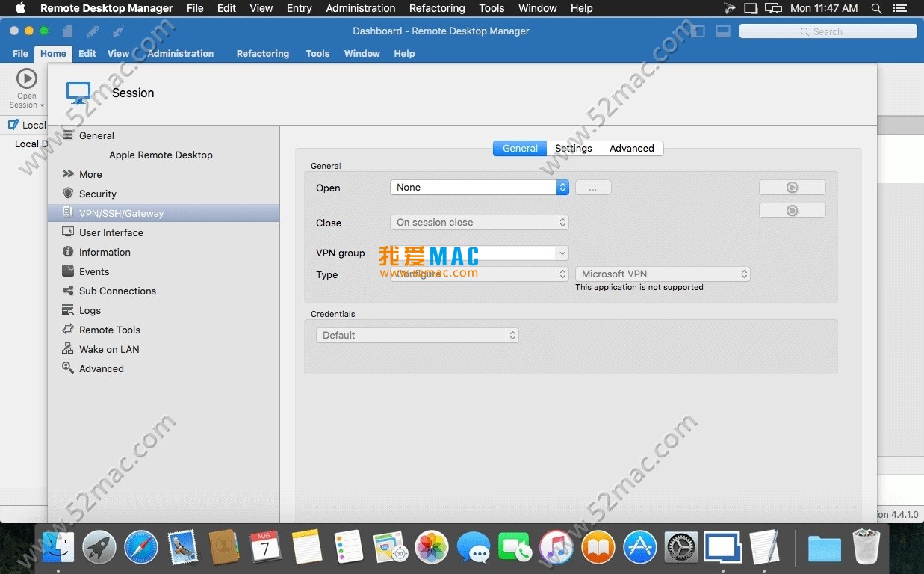This screenshot has width=924, height=574.
Task: Select Sub Connections in the sidebar
Action: [x=117, y=291]
